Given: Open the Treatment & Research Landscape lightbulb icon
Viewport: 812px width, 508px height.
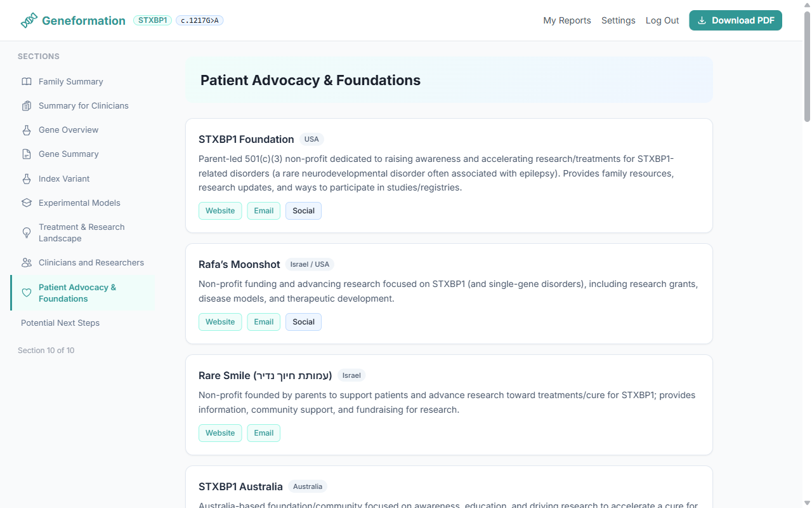Looking at the screenshot, I should click(26, 232).
